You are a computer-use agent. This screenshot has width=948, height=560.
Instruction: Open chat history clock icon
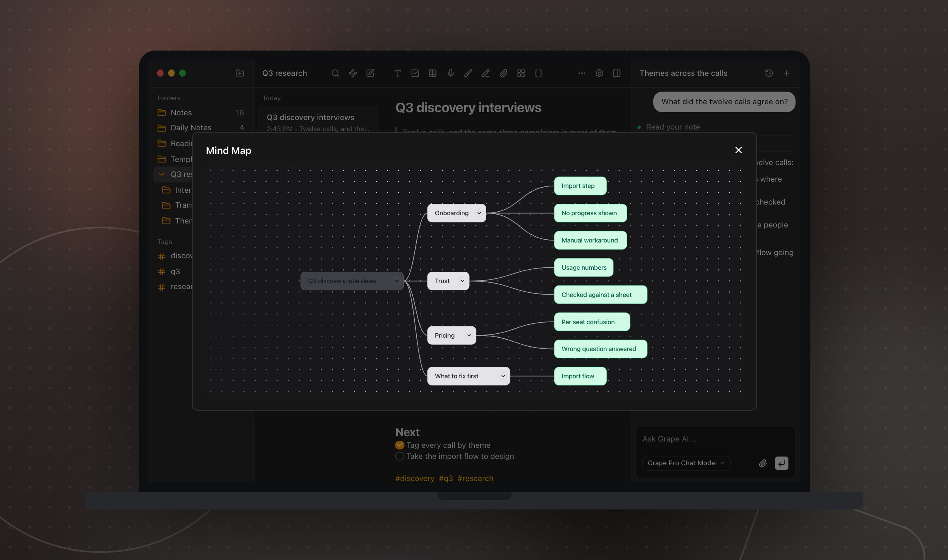[x=769, y=73]
